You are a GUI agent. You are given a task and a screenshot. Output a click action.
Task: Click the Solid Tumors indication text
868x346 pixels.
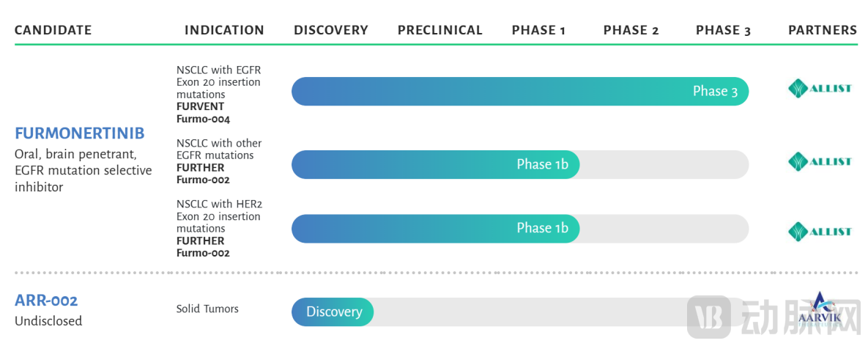point(207,309)
